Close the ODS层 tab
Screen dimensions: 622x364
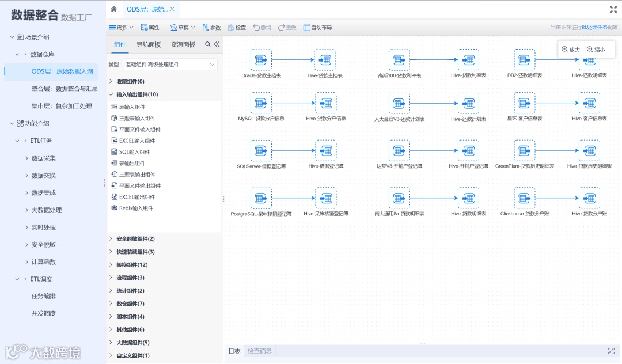point(172,9)
